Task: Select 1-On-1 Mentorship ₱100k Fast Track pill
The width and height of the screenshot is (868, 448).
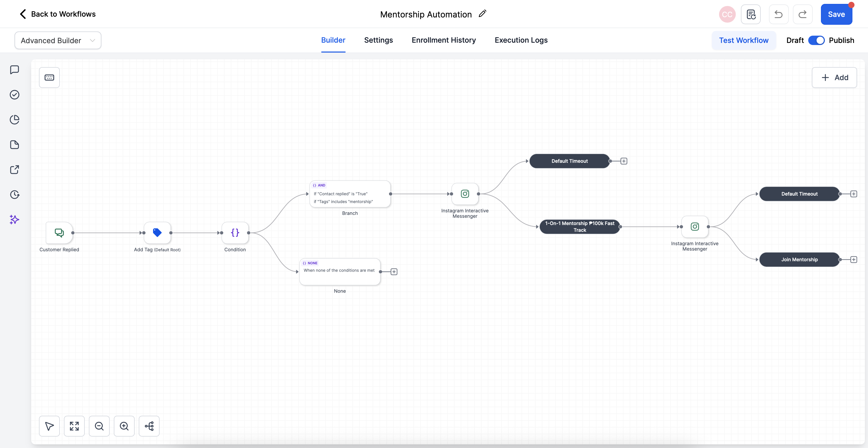Action: tap(580, 227)
